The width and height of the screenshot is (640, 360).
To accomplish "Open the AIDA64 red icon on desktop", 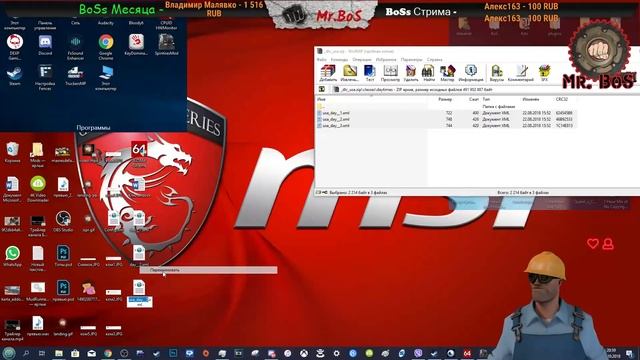I will click(139, 154).
